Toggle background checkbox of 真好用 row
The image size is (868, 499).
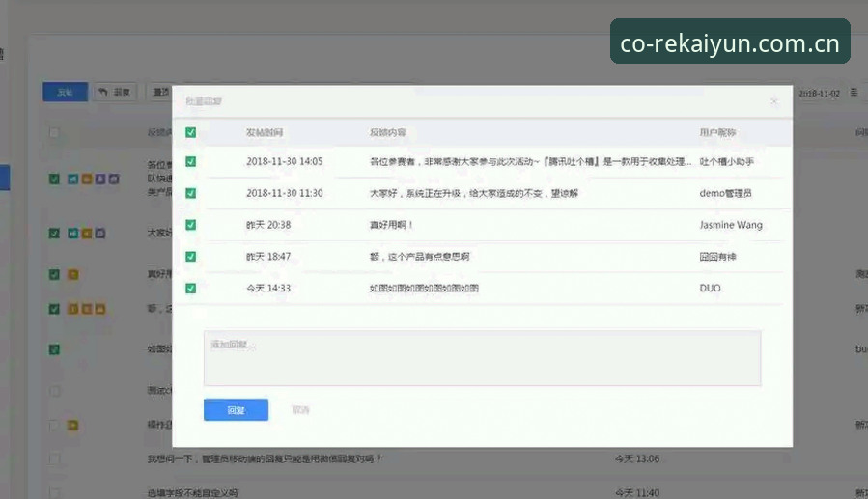point(54,274)
